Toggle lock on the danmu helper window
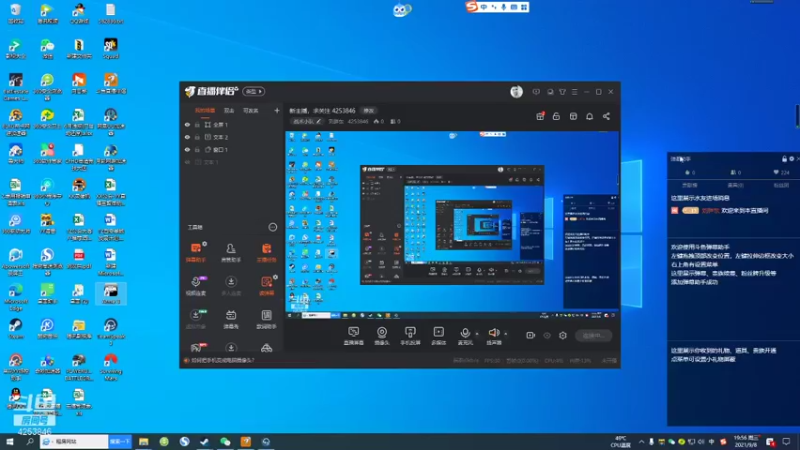Viewport: 800px width, 450px height. (x=784, y=159)
